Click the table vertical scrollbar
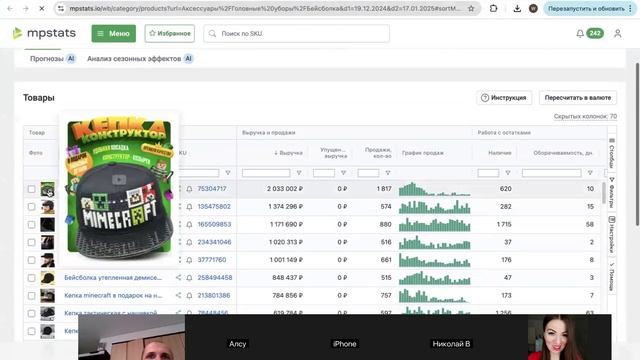Screen dimensions: 640x360 [x=604, y=193]
